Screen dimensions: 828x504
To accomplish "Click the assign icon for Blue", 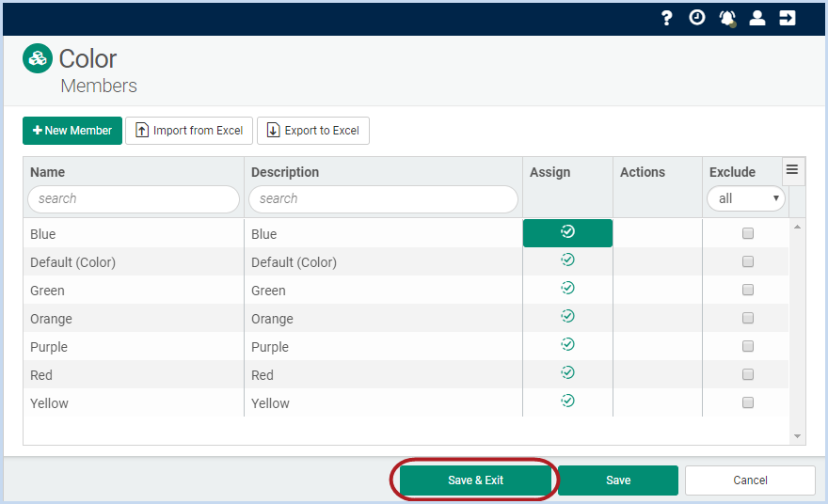I will click(567, 231).
